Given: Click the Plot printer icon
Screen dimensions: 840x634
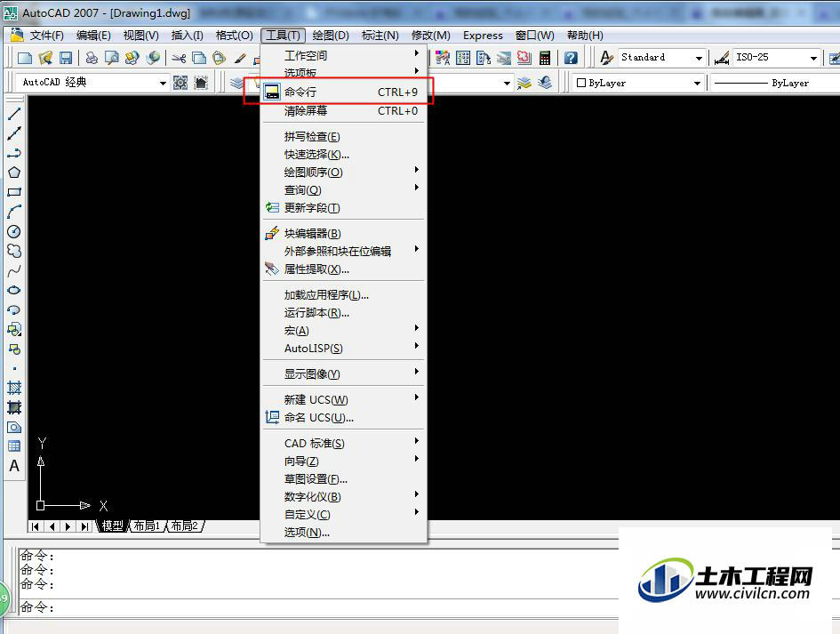Looking at the screenshot, I should click(92, 57).
